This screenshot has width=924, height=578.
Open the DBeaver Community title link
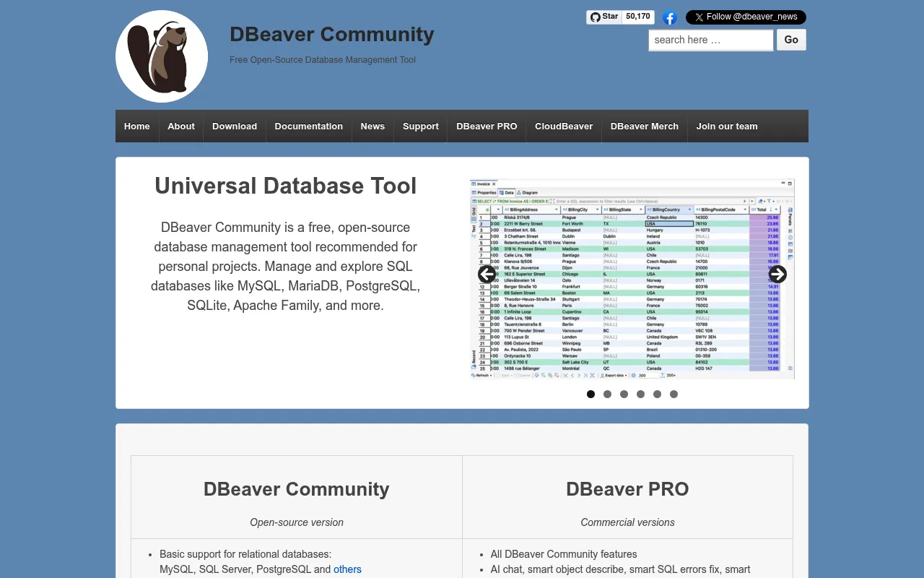(332, 34)
